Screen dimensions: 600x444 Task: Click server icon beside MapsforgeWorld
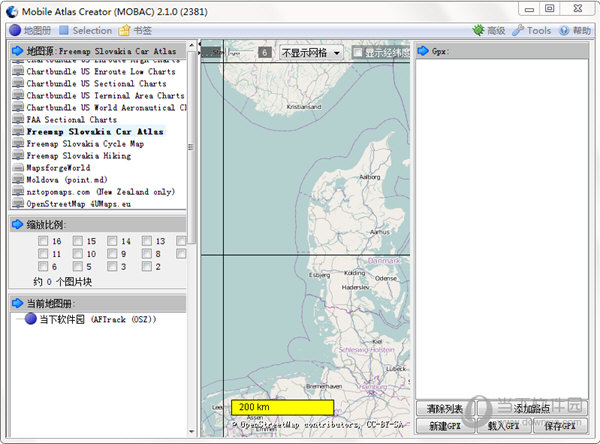[18, 168]
